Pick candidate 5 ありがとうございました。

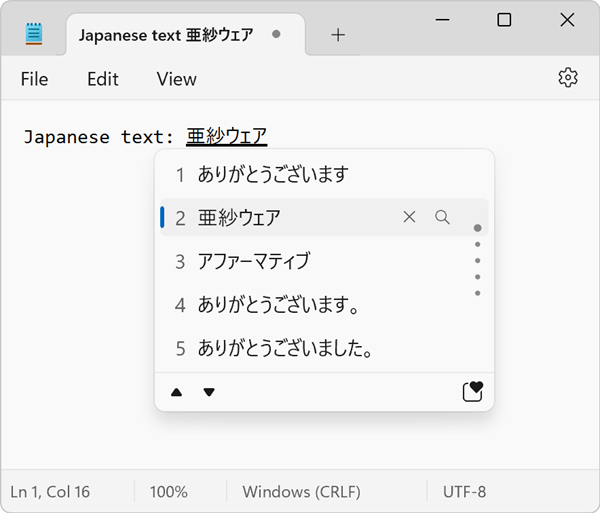click(x=285, y=349)
